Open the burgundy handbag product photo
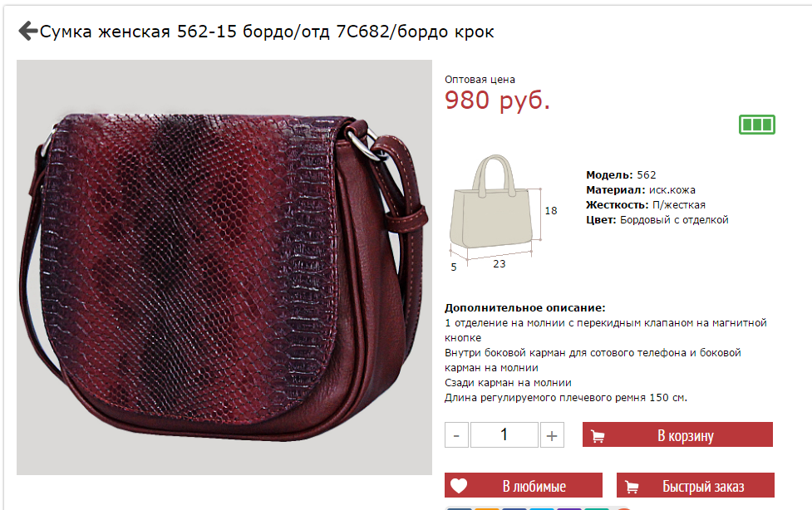The image size is (812, 510). (224, 267)
